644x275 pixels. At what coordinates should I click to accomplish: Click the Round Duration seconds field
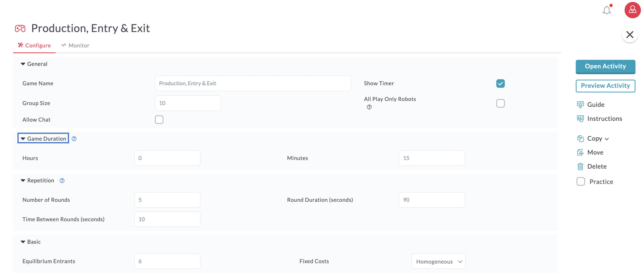coord(432,200)
